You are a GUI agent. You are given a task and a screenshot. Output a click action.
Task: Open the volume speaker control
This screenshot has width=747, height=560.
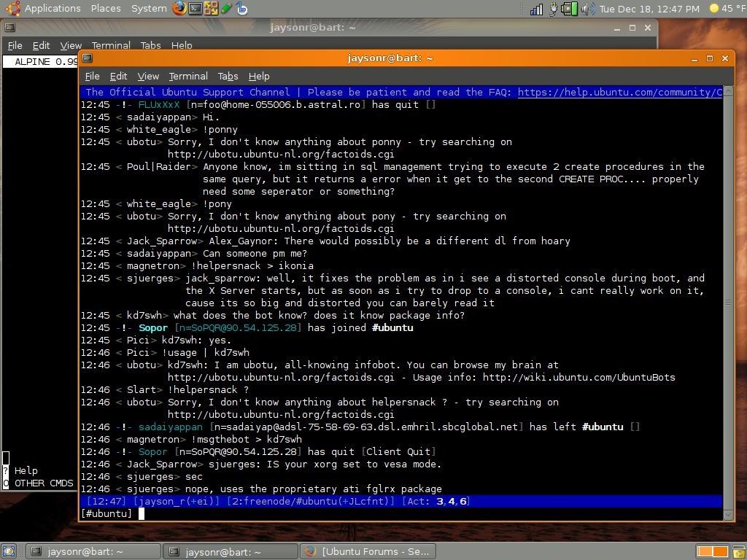pyautogui.click(x=588, y=9)
